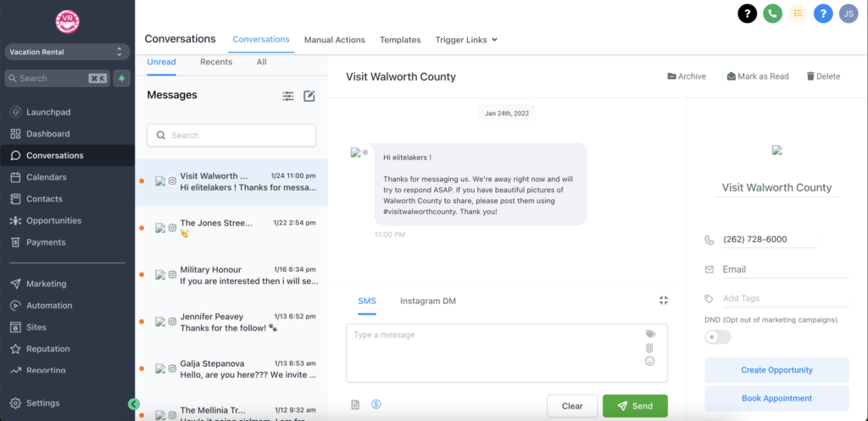The image size is (868, 421).
Task: Open the Templates tab
Action: [x=400, y=40]
